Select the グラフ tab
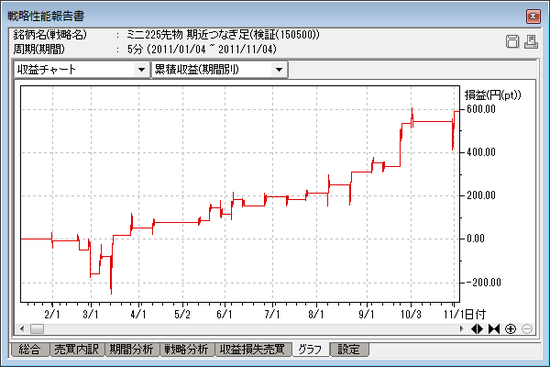Screen dimensions: 550x367 (310, 349)
